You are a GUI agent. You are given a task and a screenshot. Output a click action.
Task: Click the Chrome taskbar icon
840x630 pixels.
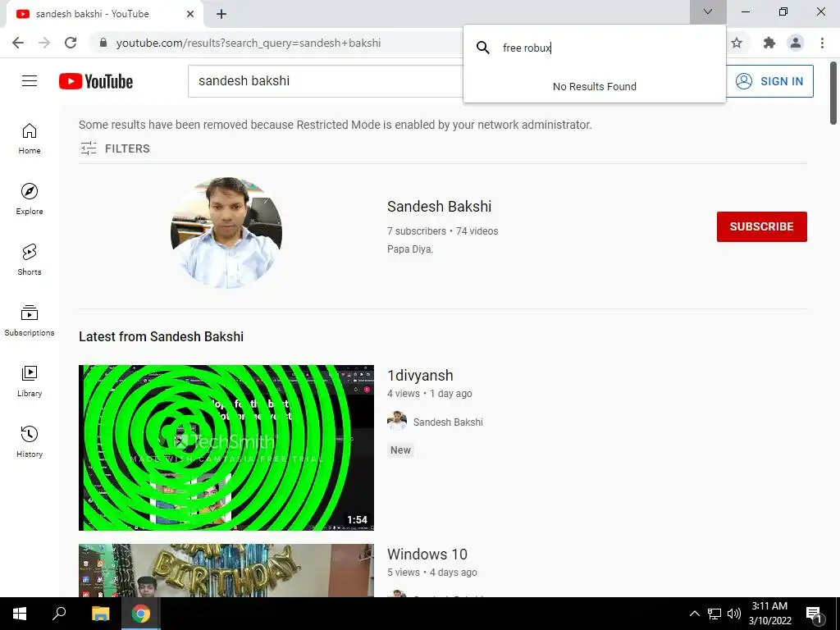point(141,614)
